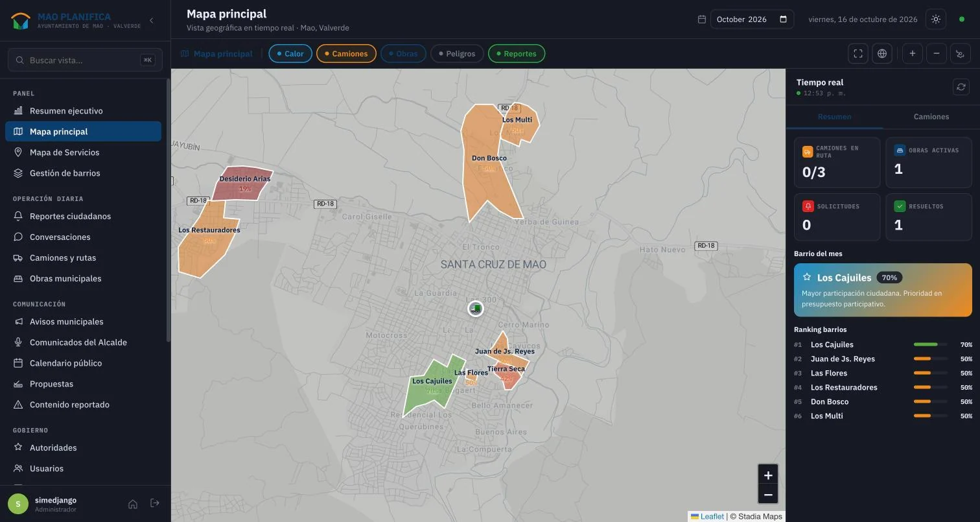This screenshot has width=980, height=522.
Task: Click the truck marker on the map
Action: 476,309
